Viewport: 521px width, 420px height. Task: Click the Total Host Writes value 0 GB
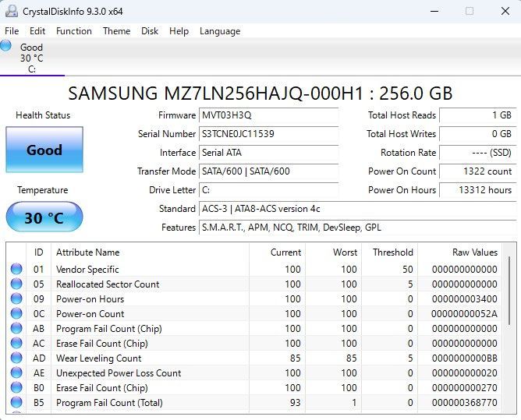coord(478,134)
